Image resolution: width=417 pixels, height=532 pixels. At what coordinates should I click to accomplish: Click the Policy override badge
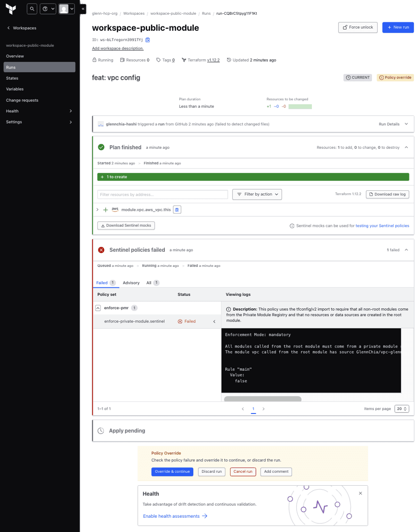pyautogui.click(x=395, y=78)
